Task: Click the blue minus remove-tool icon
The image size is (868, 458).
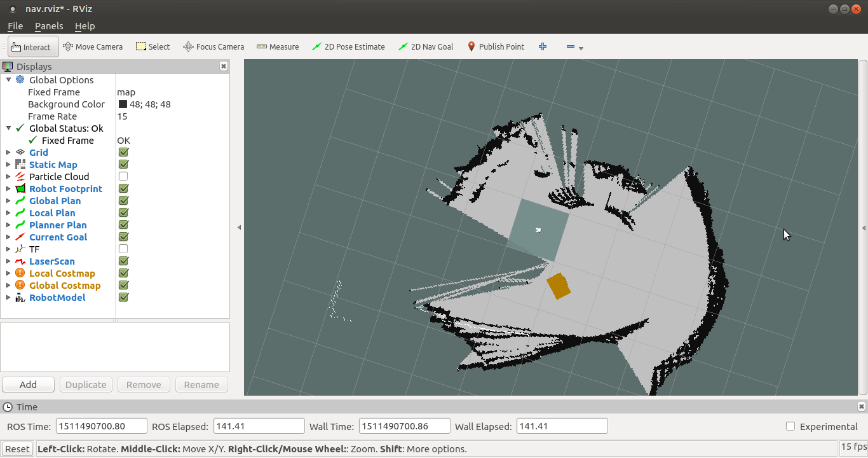Action: click(x=570, y=46)
